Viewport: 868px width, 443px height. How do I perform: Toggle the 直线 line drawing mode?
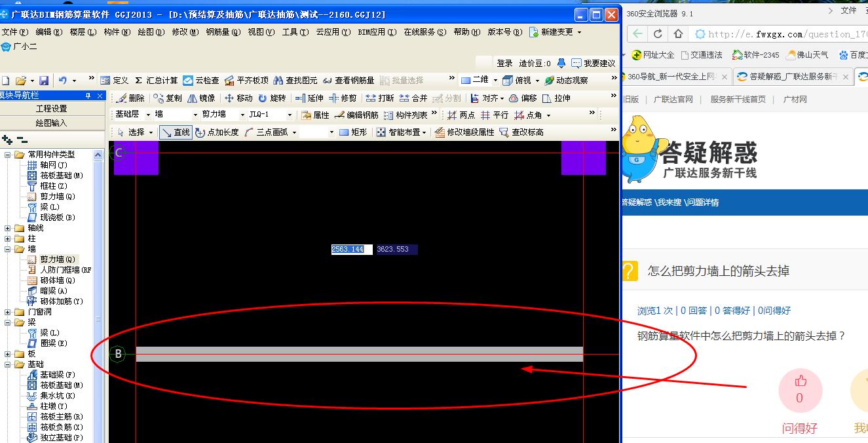(x=176, y=132)
